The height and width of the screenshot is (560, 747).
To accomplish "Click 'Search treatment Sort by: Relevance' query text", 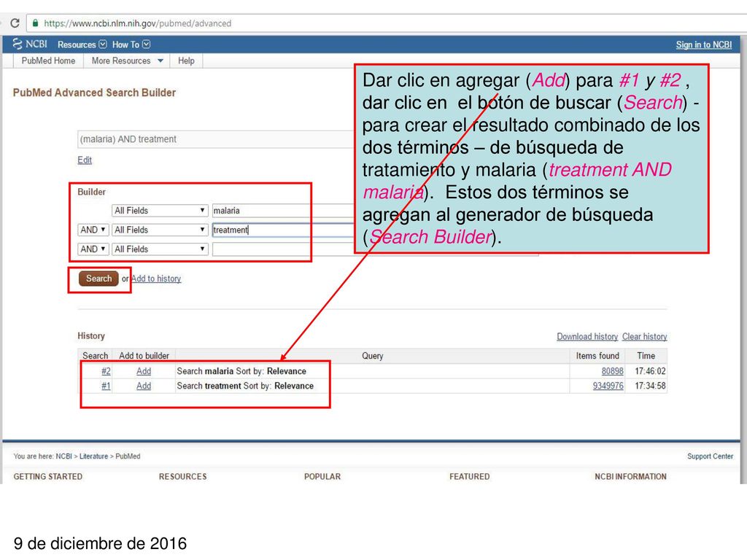I will click(245, 386).
